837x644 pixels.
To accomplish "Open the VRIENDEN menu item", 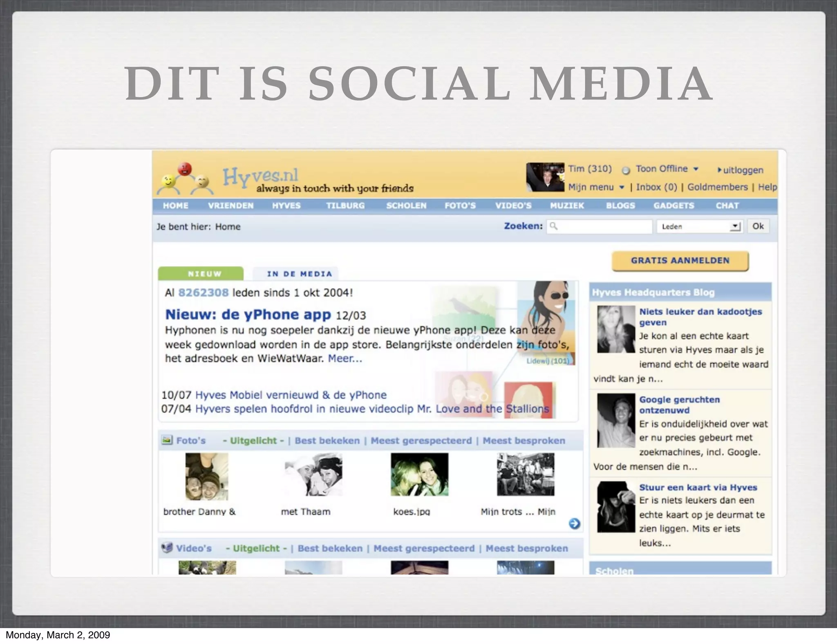I will (x=231, y=206).
